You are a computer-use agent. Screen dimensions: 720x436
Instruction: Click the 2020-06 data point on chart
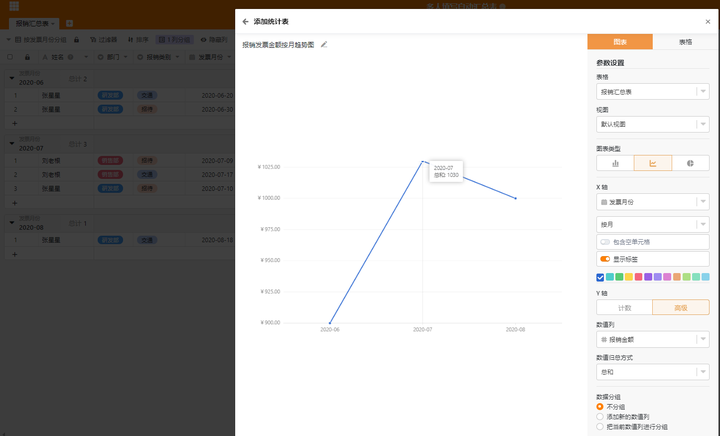click(330, 323)
